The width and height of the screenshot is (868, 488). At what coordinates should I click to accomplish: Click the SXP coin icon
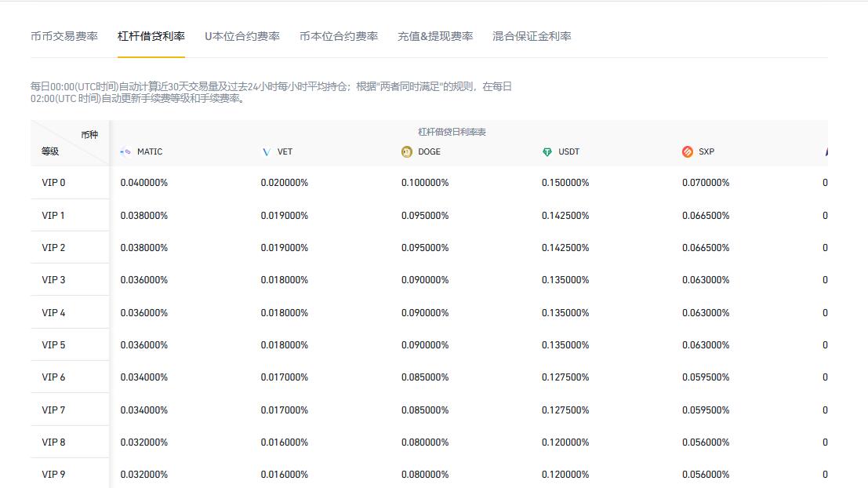tap(687, 152)
